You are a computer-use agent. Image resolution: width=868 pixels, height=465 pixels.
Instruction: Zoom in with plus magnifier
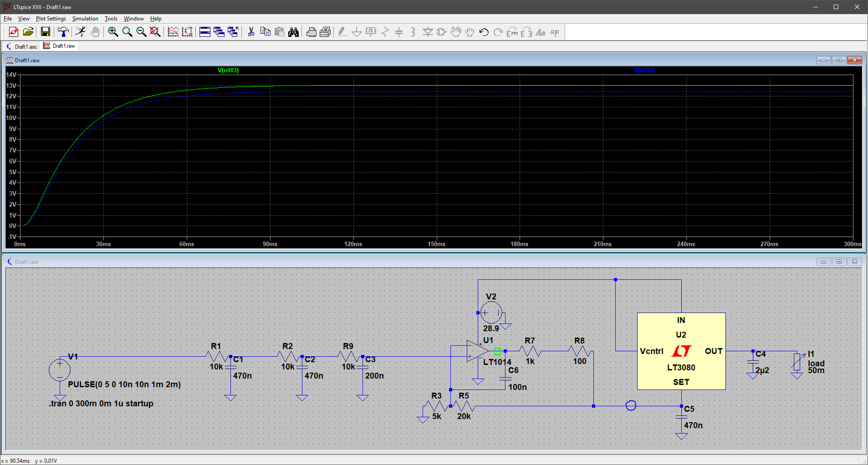(113, 32)
